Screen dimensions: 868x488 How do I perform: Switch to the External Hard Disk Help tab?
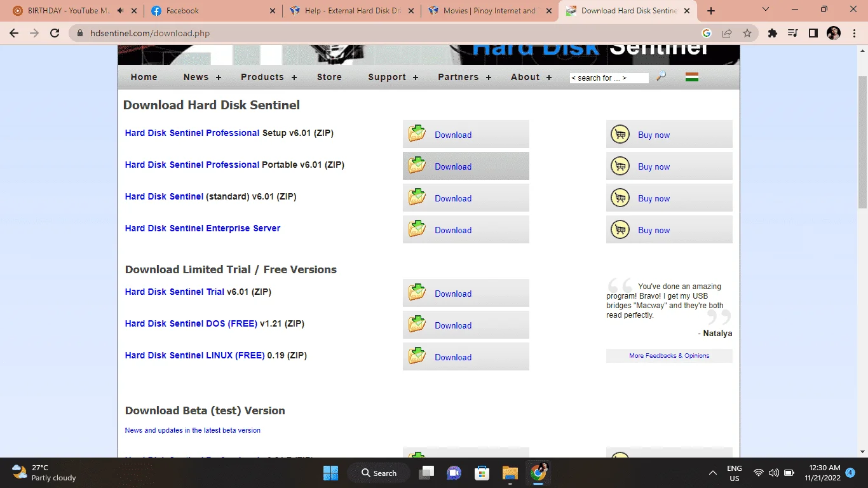pos(351,11)
